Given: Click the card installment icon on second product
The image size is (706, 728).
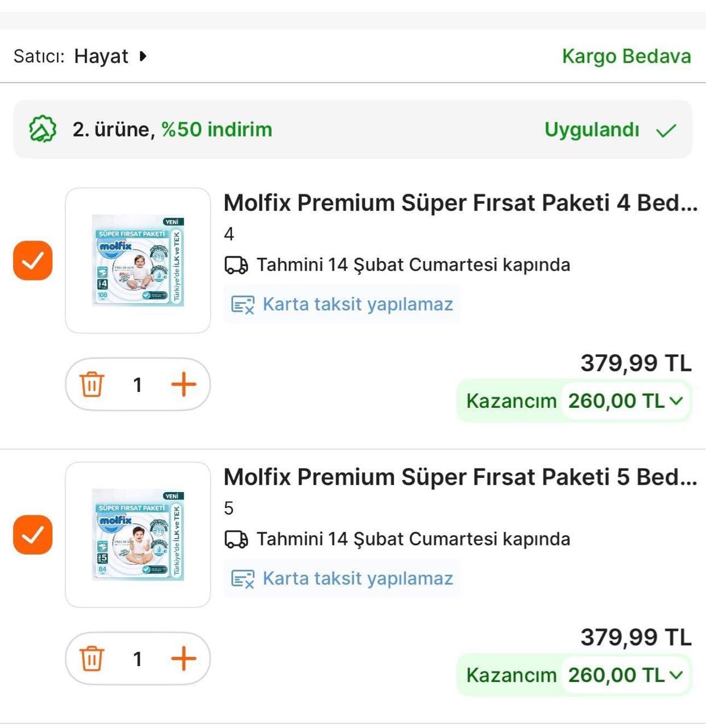Looking at the screenshot, I should (x=243, y=579).
